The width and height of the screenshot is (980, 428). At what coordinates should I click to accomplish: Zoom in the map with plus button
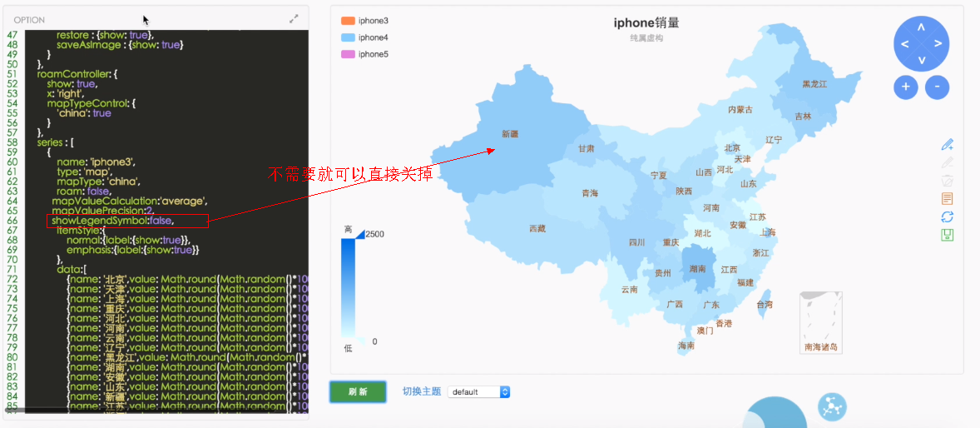[x=906, y=87]
